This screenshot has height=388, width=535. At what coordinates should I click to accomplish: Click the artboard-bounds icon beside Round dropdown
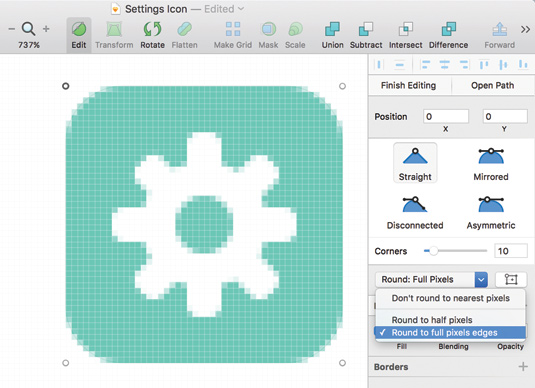pyautogui.click(x=511, y=279)
